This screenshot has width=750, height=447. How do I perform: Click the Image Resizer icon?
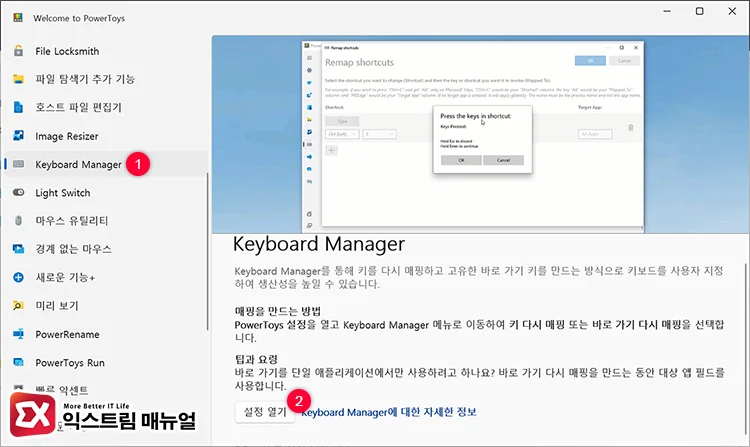click(18, 136)
